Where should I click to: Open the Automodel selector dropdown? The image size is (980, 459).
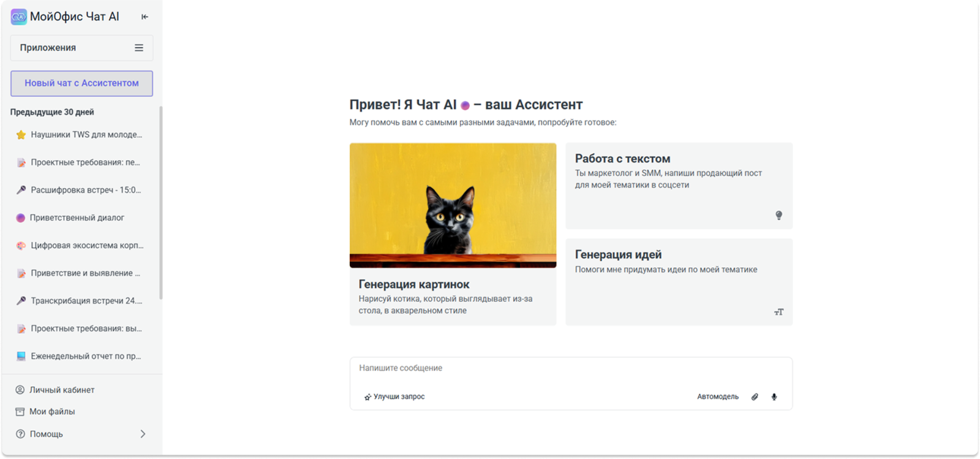coord(717,396)
